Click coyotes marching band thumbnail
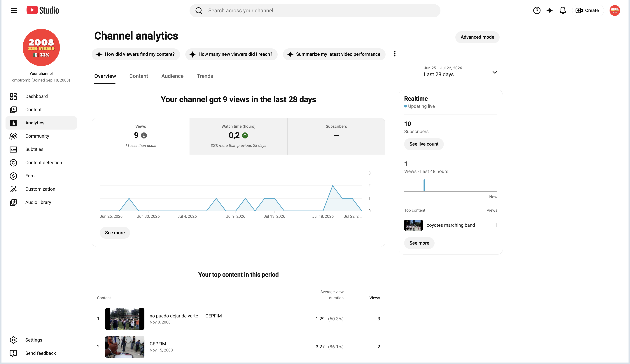The image size is (630, 364). [x=413, y=225]
